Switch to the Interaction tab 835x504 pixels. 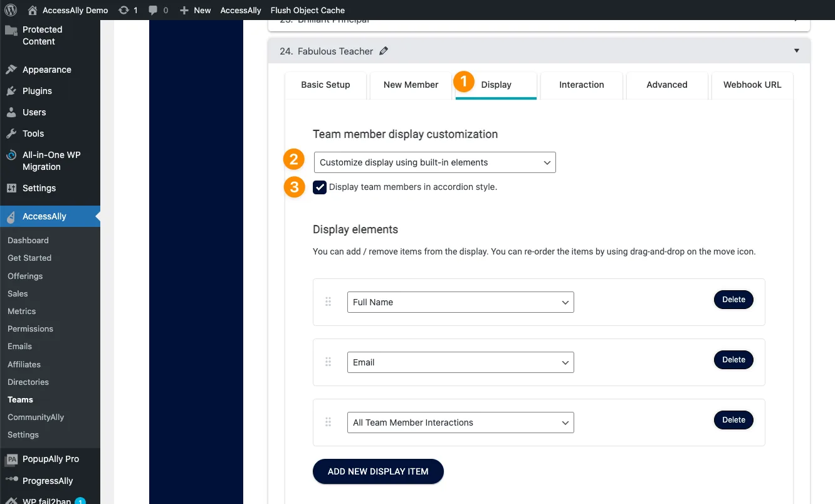pyautogui.click(x=581, y=85)
